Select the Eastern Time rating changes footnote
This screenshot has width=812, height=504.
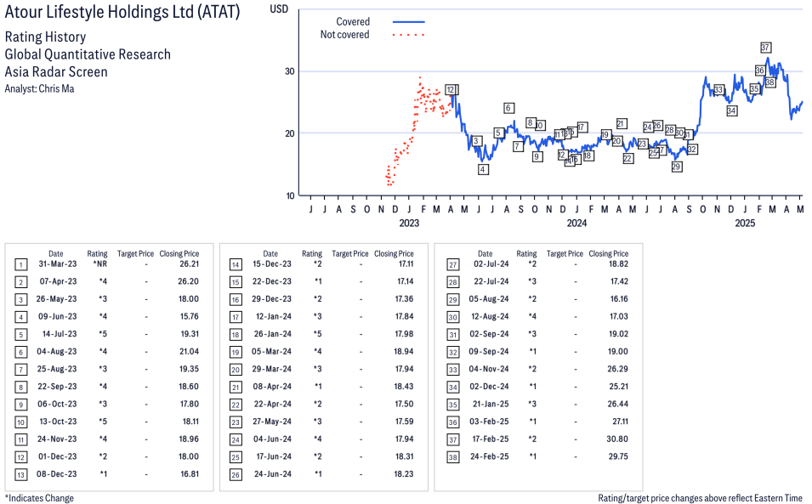700,498
